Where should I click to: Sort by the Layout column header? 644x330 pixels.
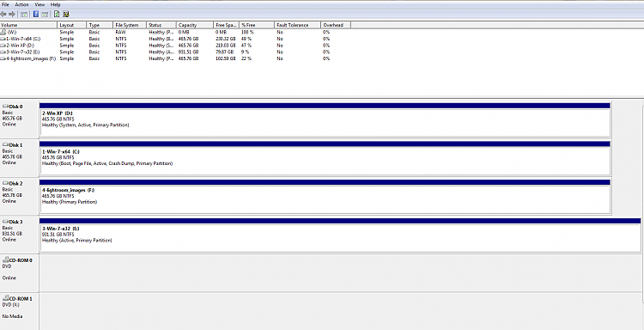tap(71, 25)
